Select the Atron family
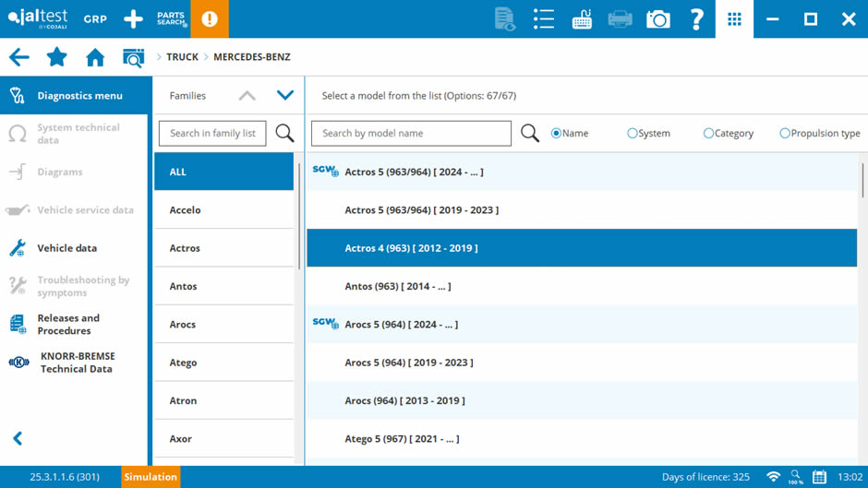Viewport: 868px width, 488px height. tap(223, 400)
